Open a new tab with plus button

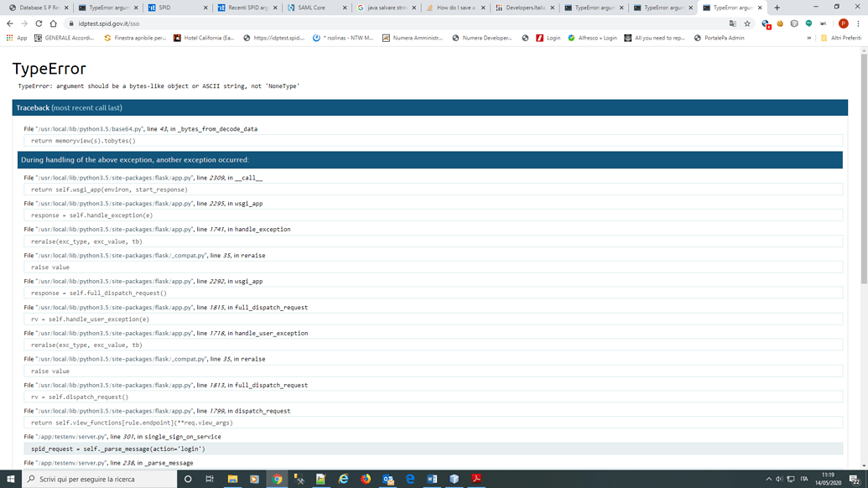coord(777,8)
